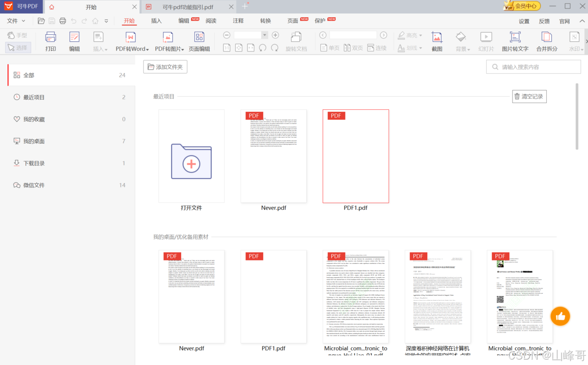Screen dimensions: 588x365
Task: Switch to the 可牛pdf功能指引.pdf document tab
Action: (x=189, y=7)
